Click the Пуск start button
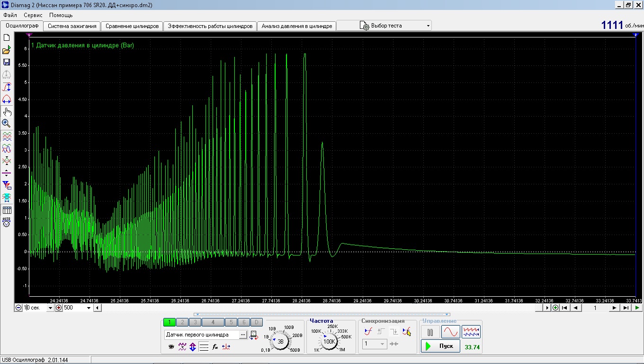644x364 pixels. click(x=440, y=346)
